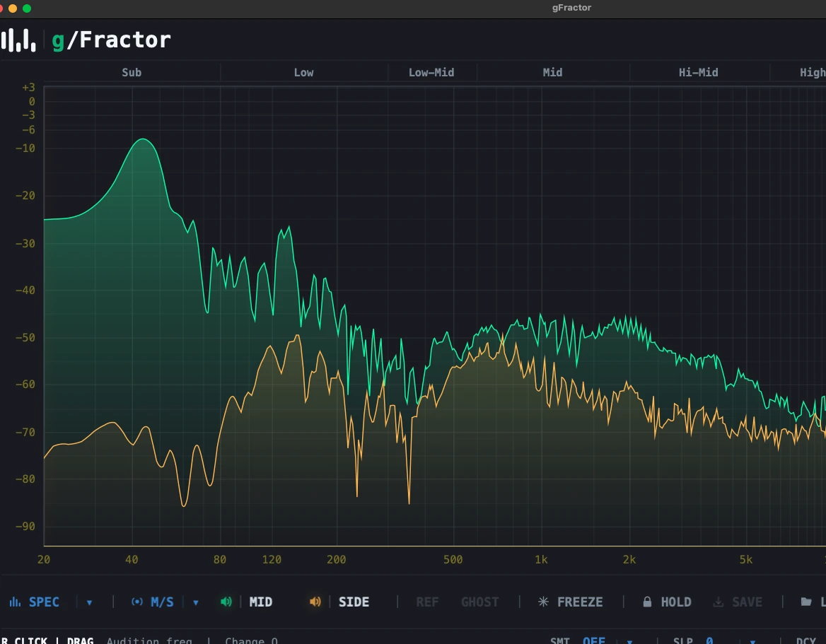The width and height of the screenshot is (826, 644).
Task: Open the dropdown arrow next to M/S
Action: (195, 602)
